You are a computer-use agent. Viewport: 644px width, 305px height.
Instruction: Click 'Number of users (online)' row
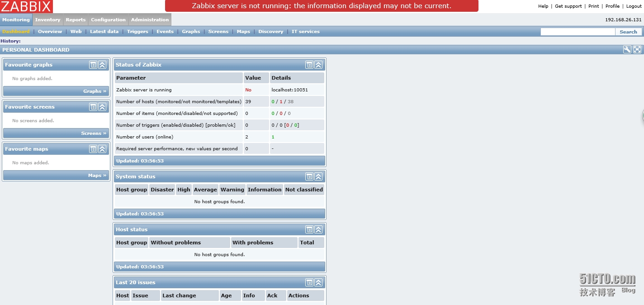pos(179,137)
